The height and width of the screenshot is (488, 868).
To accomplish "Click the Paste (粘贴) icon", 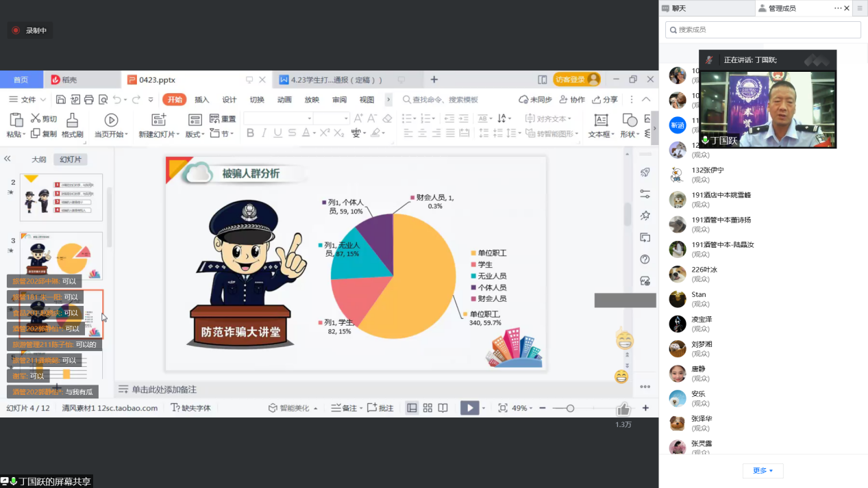I will (15, 121).
